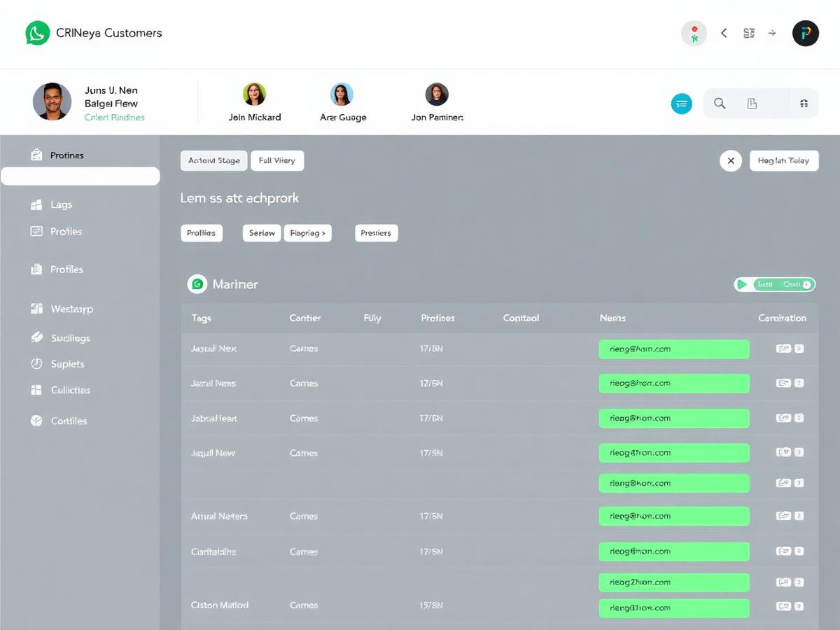Click the Tags column header
The image size is (840, 630).
(201, 318)
